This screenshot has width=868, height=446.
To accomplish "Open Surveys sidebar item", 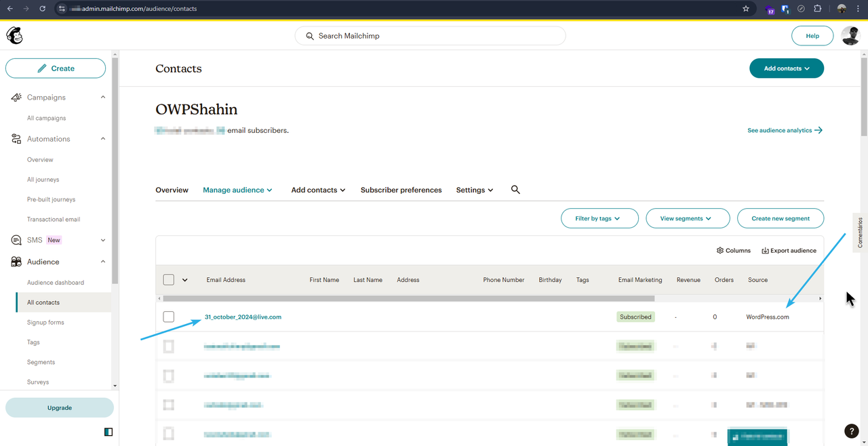I will point(38,382).
